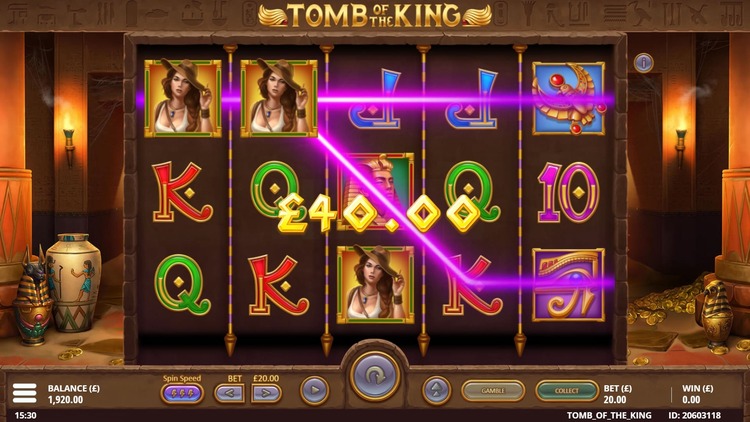This screenshot has width=750, height=422.
Task: Select the scarab beetle symbol on reel five
Action: [x=568, y=99]
